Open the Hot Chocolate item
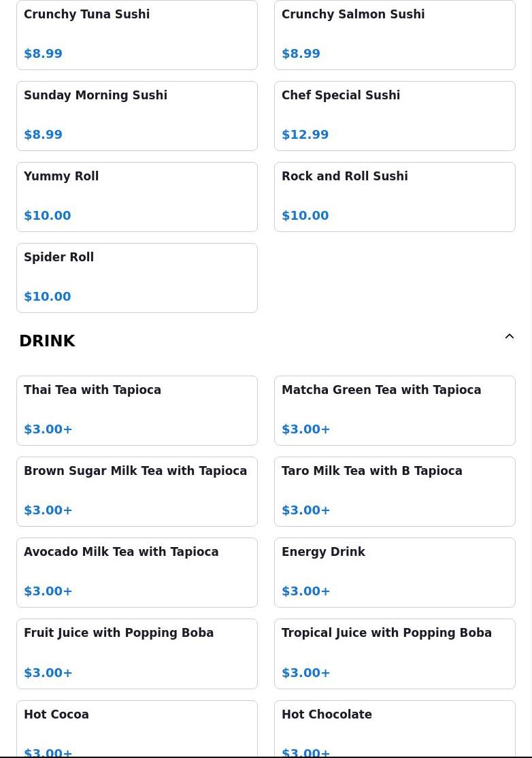 [395, 729]
